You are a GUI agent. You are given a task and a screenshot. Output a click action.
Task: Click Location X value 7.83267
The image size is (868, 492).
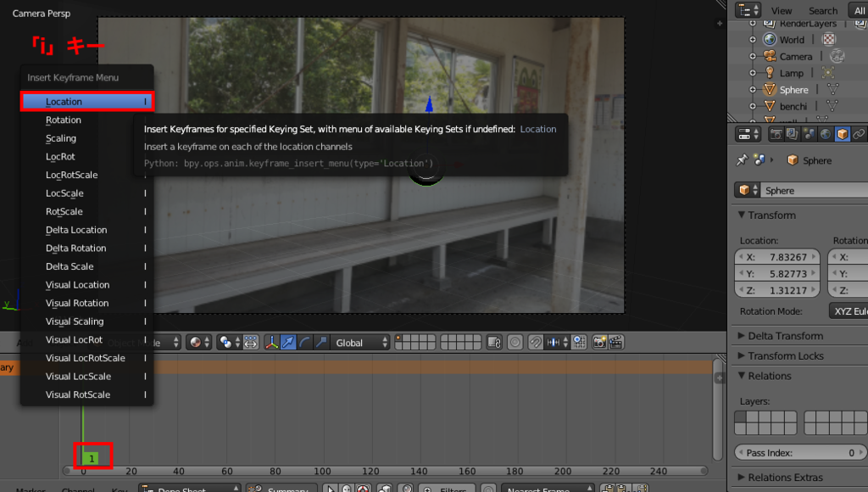pyautogui.click(x=777, y=256)
